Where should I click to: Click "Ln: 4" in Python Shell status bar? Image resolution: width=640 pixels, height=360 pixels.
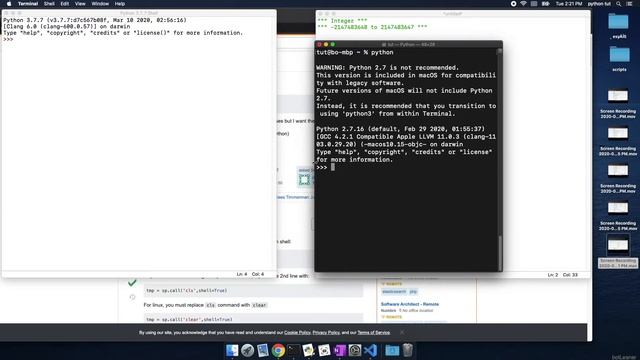(242, 274)
